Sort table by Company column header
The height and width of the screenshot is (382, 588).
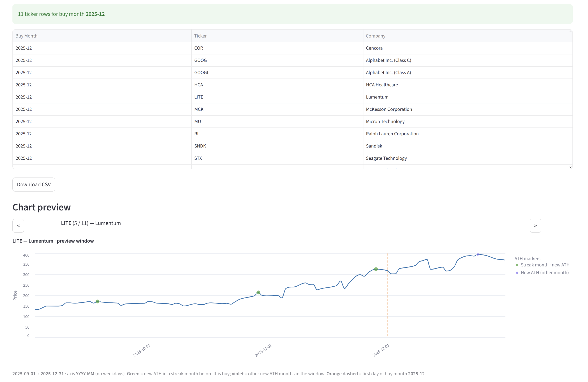point(375,36)
